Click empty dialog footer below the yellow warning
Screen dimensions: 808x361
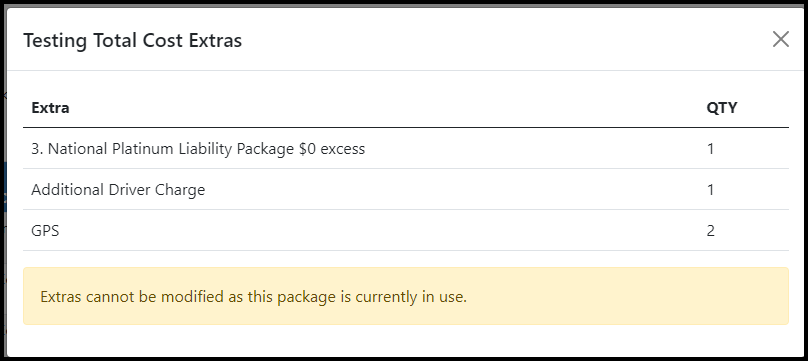[406, 341]
